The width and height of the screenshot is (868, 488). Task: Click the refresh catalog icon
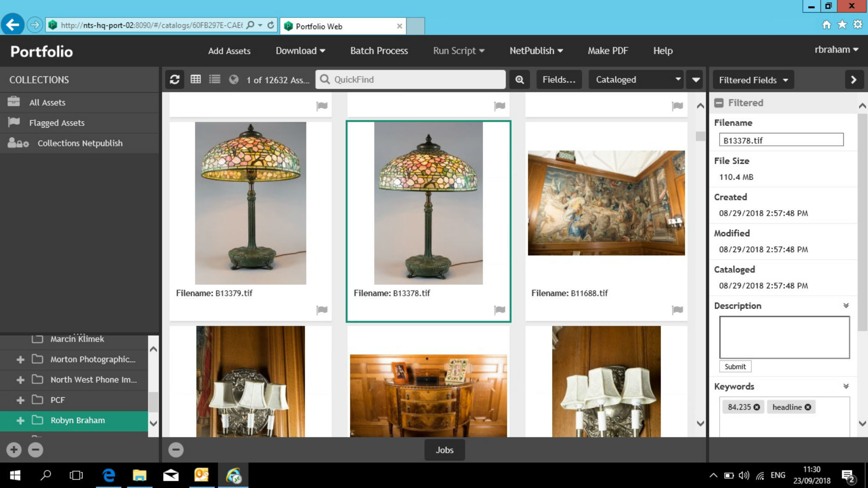click(x=175, y=79)
